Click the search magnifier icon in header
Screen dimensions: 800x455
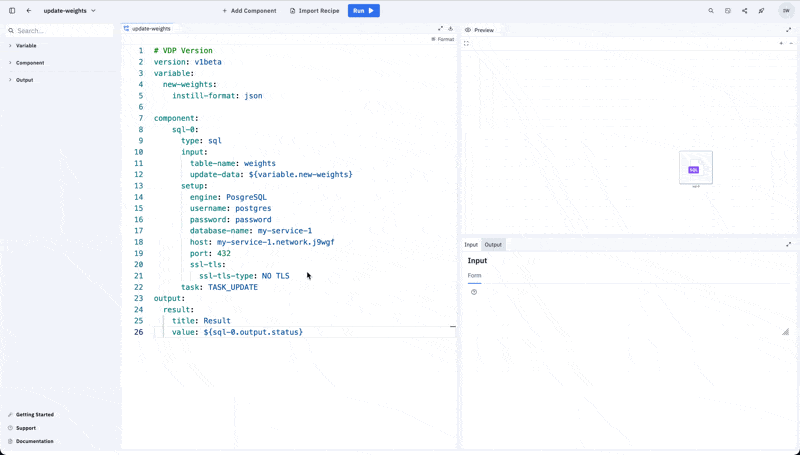click(711, 11)
